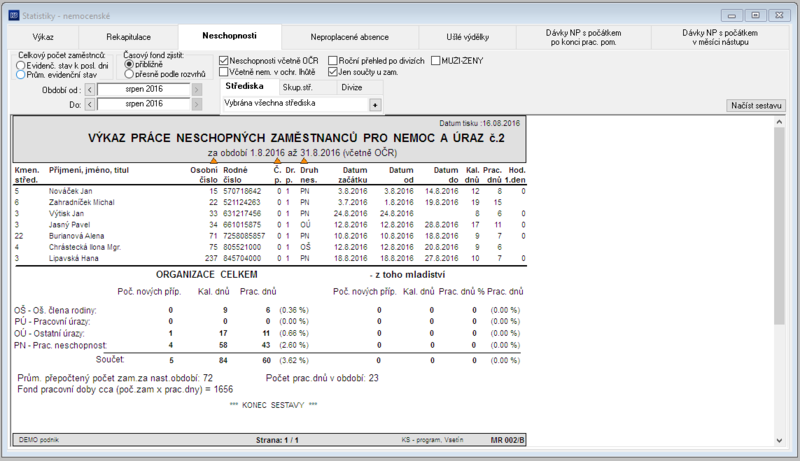This screenshot has width=800, height=461.
Task: Click next arrow for Období od
Action: click(197, 90)
